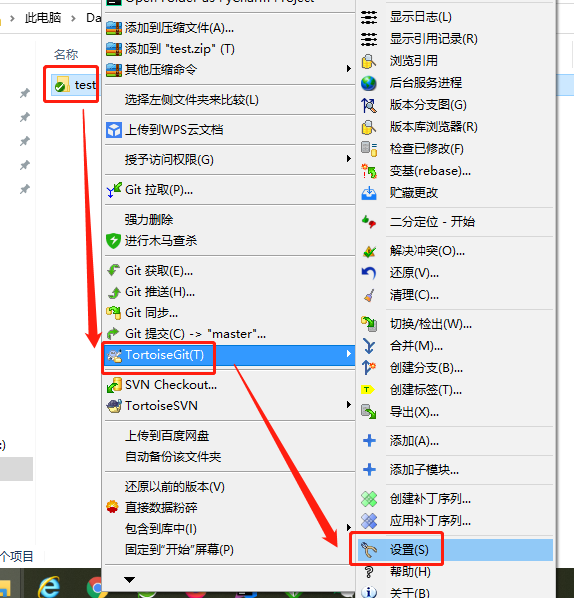The image size is (574, 598).
Task: Click the background daemon globe icon (后台服务进程)
Action: click(369, 83)
